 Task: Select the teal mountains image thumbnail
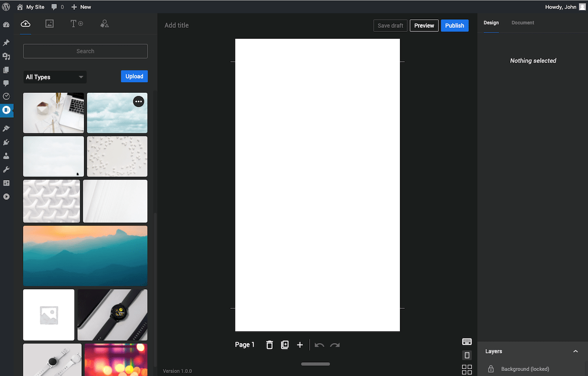[85, 255]
